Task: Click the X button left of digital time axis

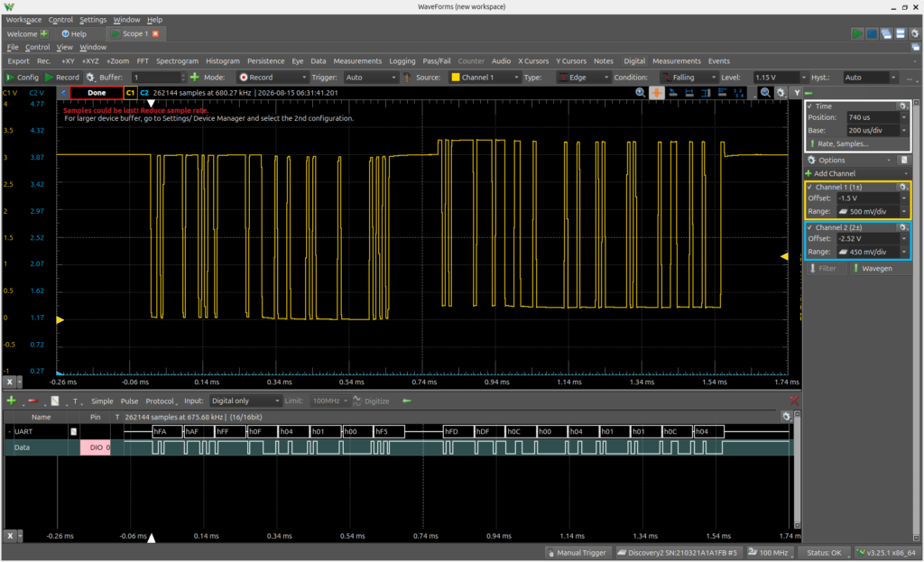Action: [9, 536]
